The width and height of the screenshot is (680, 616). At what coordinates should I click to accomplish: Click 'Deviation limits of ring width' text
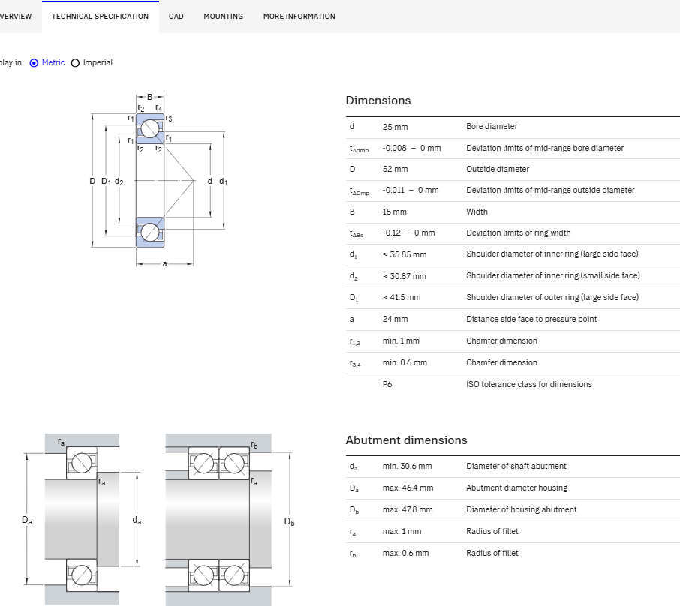coord(518,233)
